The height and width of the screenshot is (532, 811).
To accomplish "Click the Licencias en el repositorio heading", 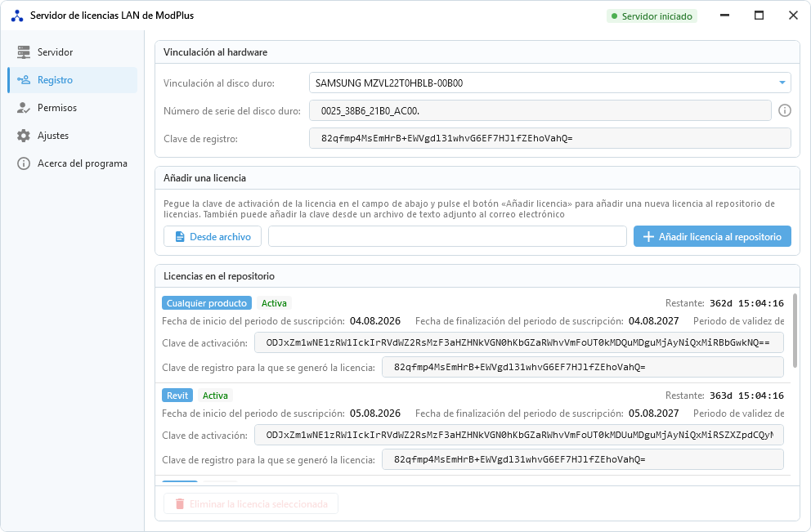I will [219, 276].
